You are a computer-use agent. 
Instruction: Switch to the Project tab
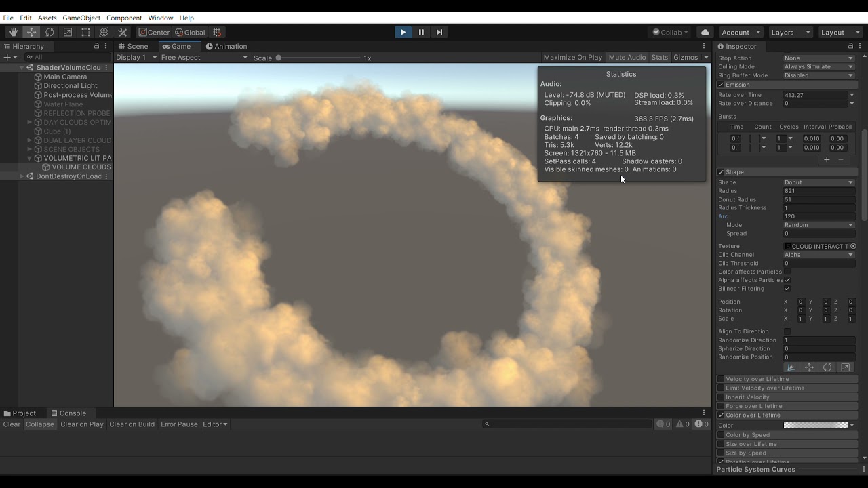20,413
